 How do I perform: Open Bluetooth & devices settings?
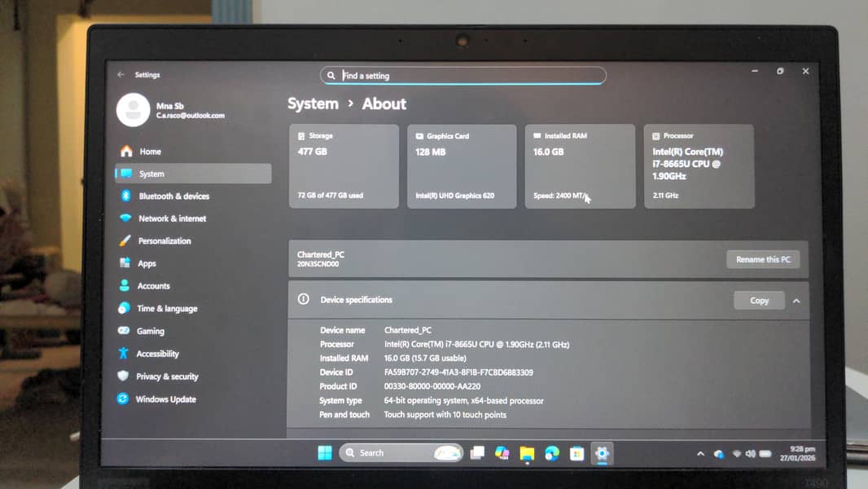[173, 196]
